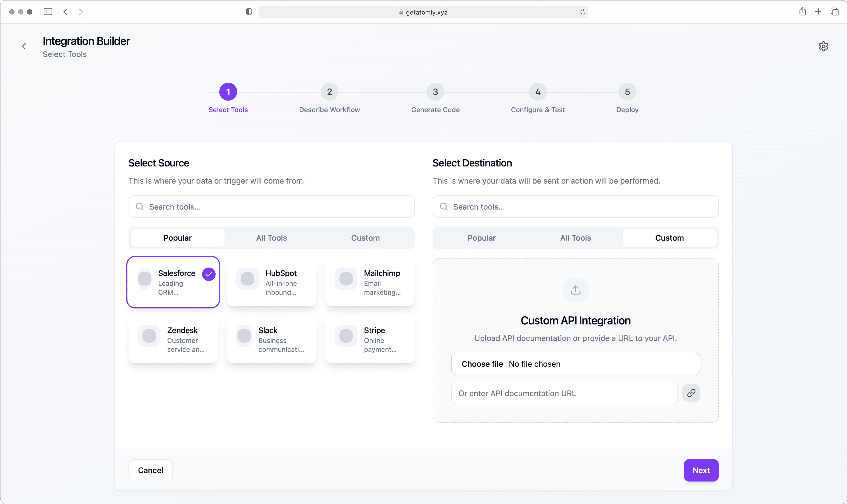Screen dimensions: 847x504
Task: Click the 'No file chosen' text
Action: 534,364
